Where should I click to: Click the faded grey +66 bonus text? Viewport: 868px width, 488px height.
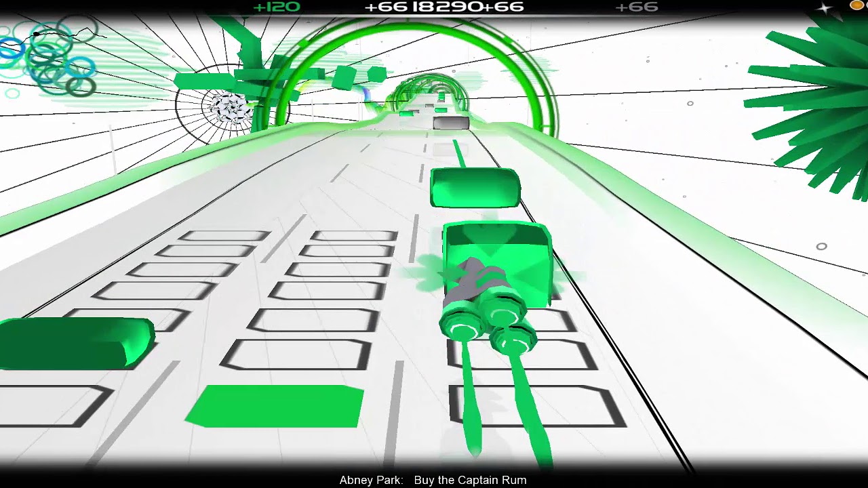click(x=637, y=7)
